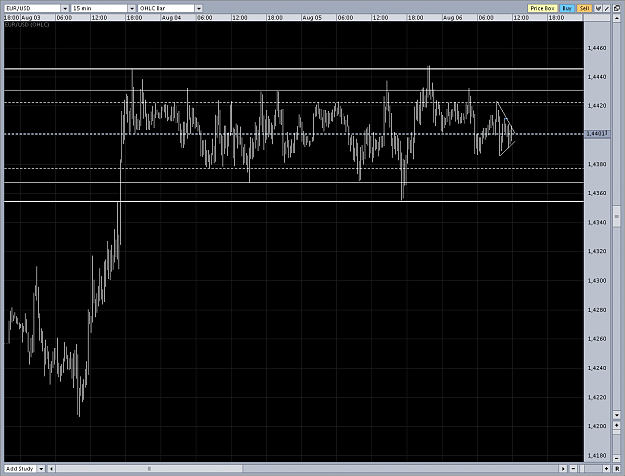Click the Aug 03 date label
625x476 pixels.
tap(31, 18)
